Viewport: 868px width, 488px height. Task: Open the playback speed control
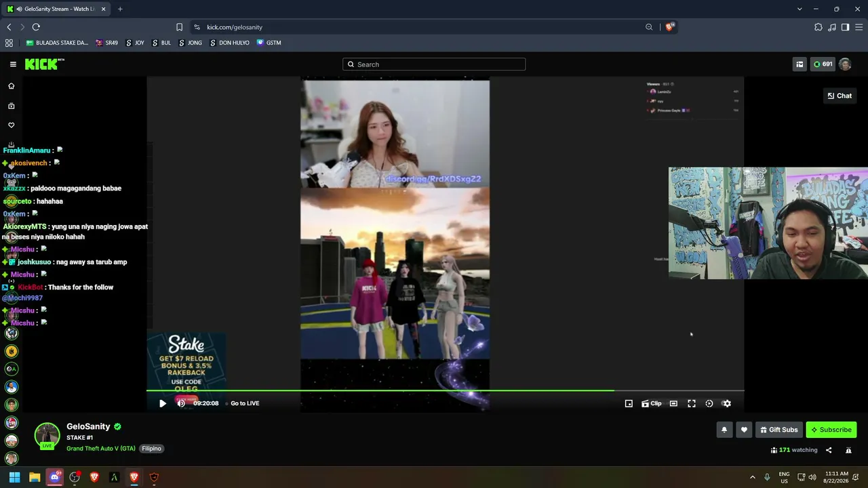pyautogui.click(x=709, y=403)
